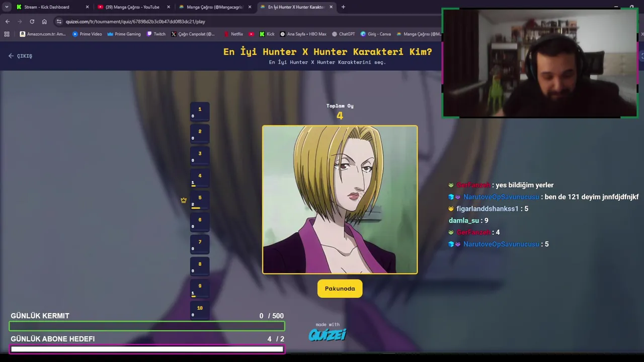
Task: Select vote option 1
Action: tap(200, 112)
